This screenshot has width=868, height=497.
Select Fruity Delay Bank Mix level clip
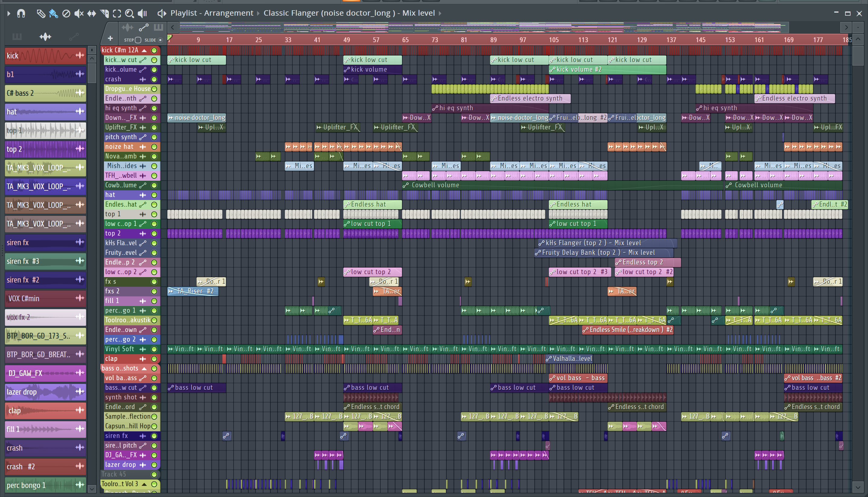604,253
